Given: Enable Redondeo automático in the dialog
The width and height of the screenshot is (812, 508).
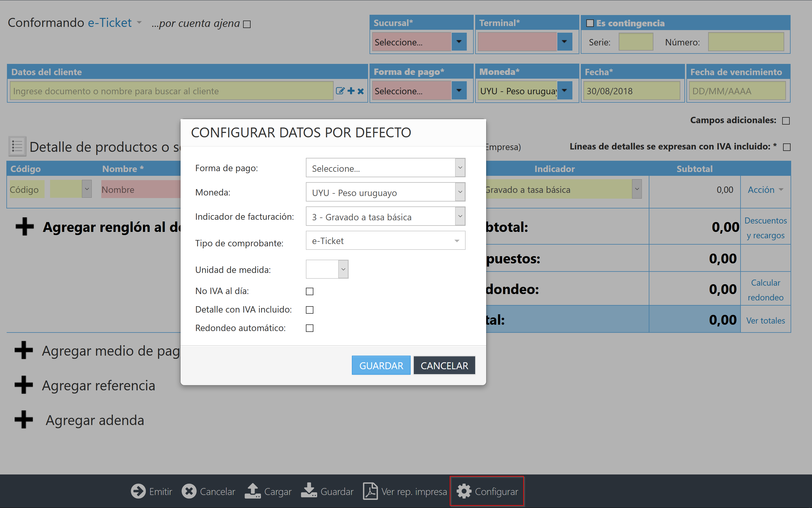Looking at the screenshot, I should tap(309, 328).
